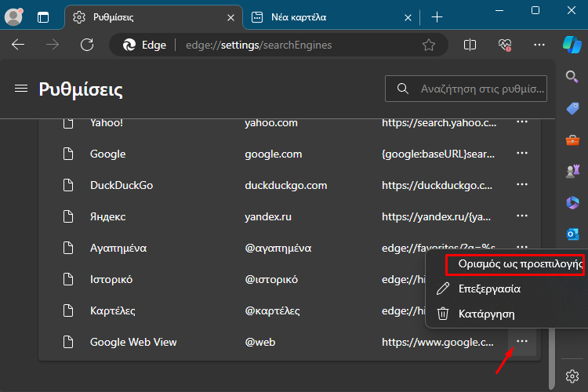Open sidebar tools briefcase icon
Viewport: 588px width, 392px height.
tap(572, 140)
